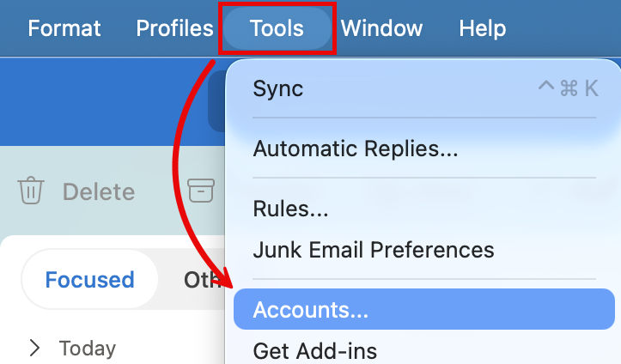Click the highlighted Tools menu
Viewport: 621px width, 364px height.
click(x=277, y=28)
